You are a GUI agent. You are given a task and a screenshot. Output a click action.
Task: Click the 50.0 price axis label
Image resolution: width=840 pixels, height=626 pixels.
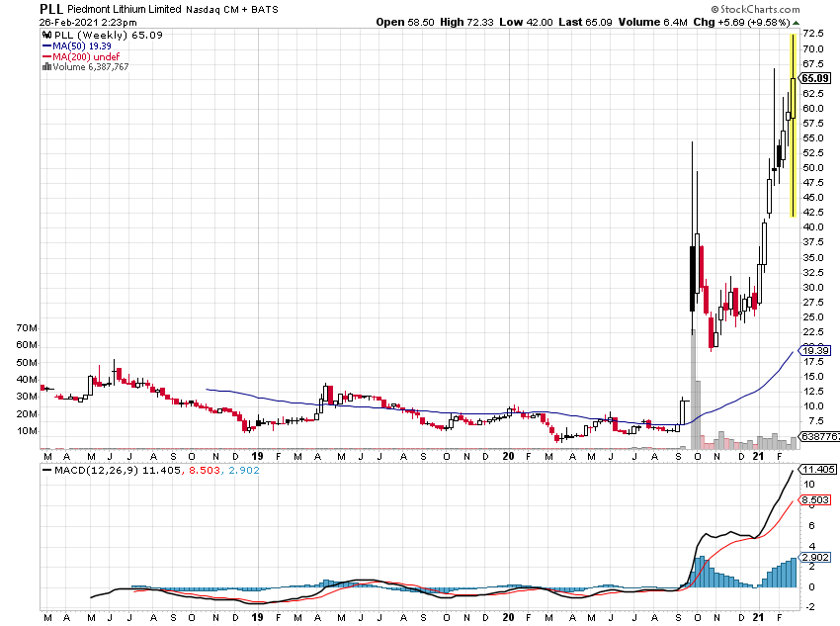click(x=812, y=168)
